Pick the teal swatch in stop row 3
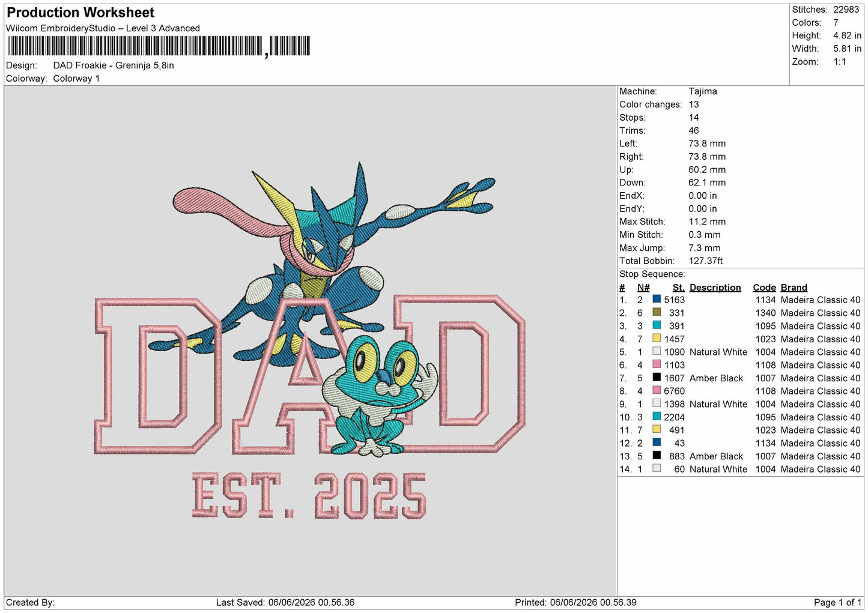 click(657, 325)
